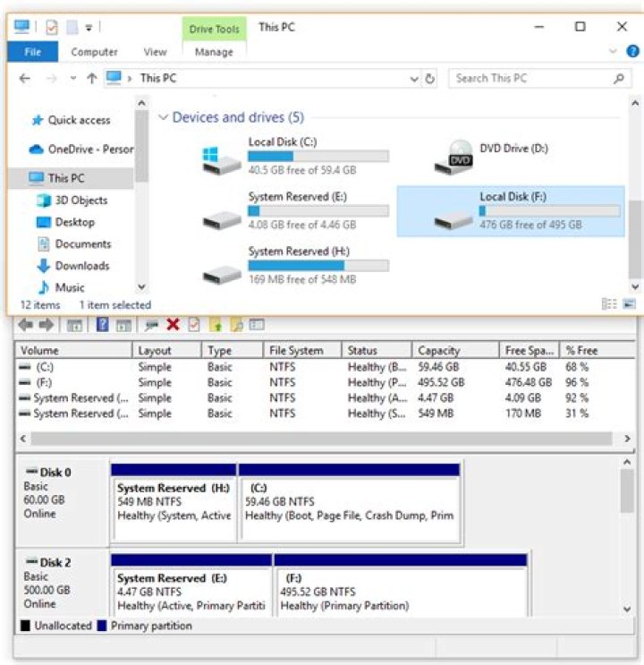Screen dimensions: 644x665
Task: Sort by File System column header
Action: (302, 350)
